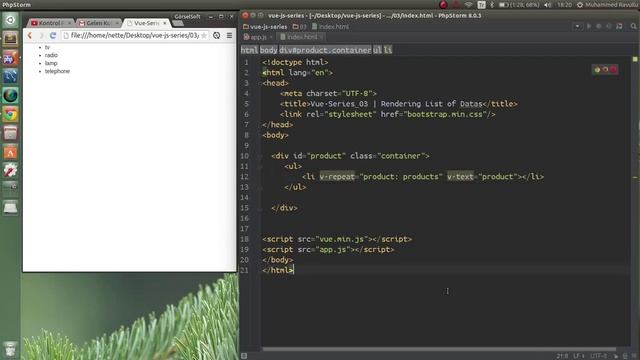
Task: Click 'lamp' list item in browser page
Action: [x=51, y=63]
